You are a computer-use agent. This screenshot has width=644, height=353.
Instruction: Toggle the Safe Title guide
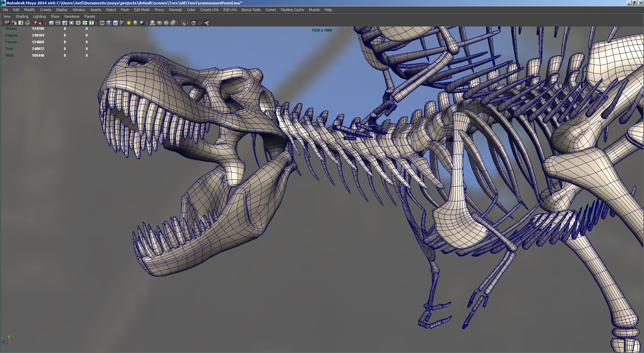92,23
